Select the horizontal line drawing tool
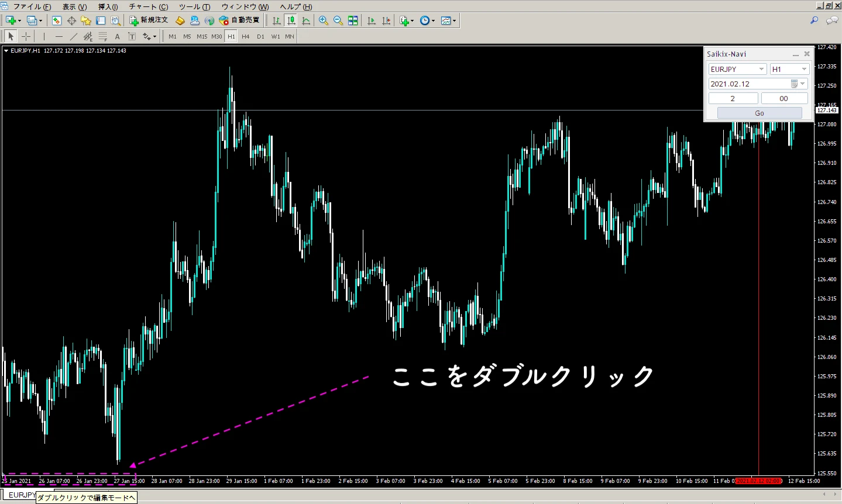The height and width of the screenshot is (504, 842). [59, 36]
